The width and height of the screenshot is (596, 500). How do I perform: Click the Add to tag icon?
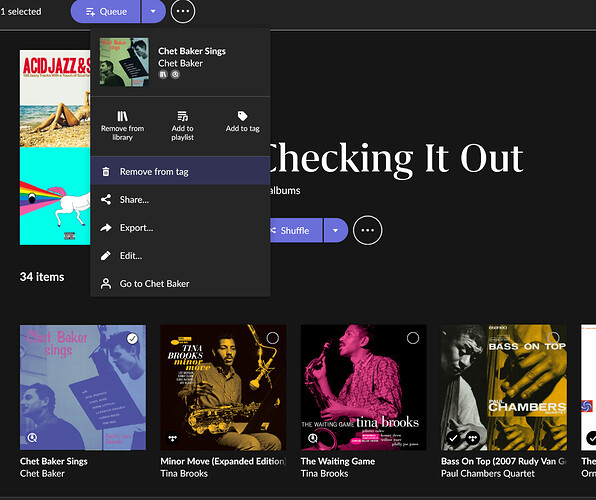coord(243,116)
